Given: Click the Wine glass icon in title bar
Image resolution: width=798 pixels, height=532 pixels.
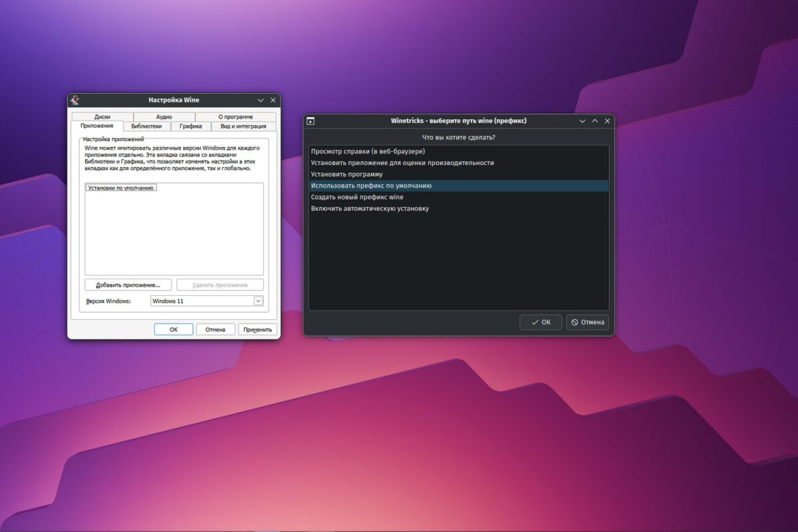Looking at the screenshot, I should (75, 100).
